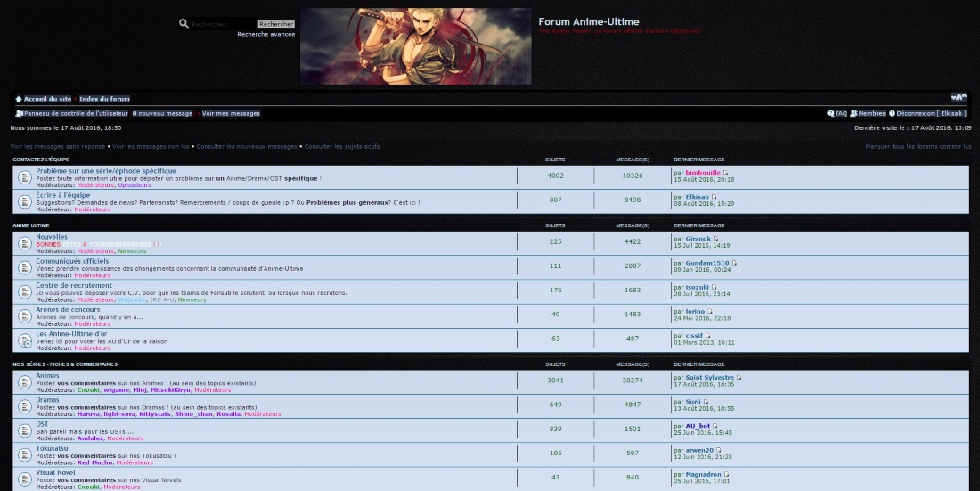Open Voir les messages non lus
The image size is (980, 491).
coord(151,146)
